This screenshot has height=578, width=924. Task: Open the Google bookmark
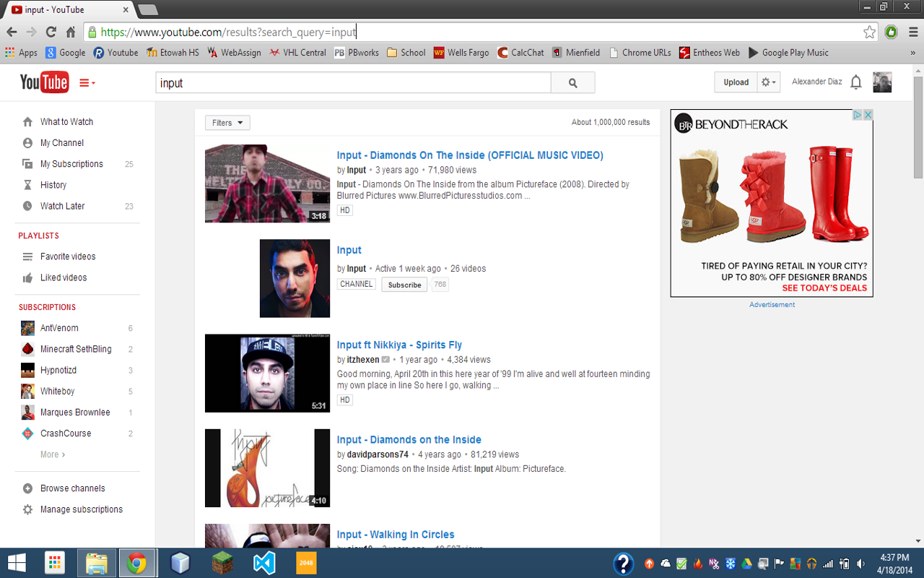pyautogui.click(x=66, y=53)
